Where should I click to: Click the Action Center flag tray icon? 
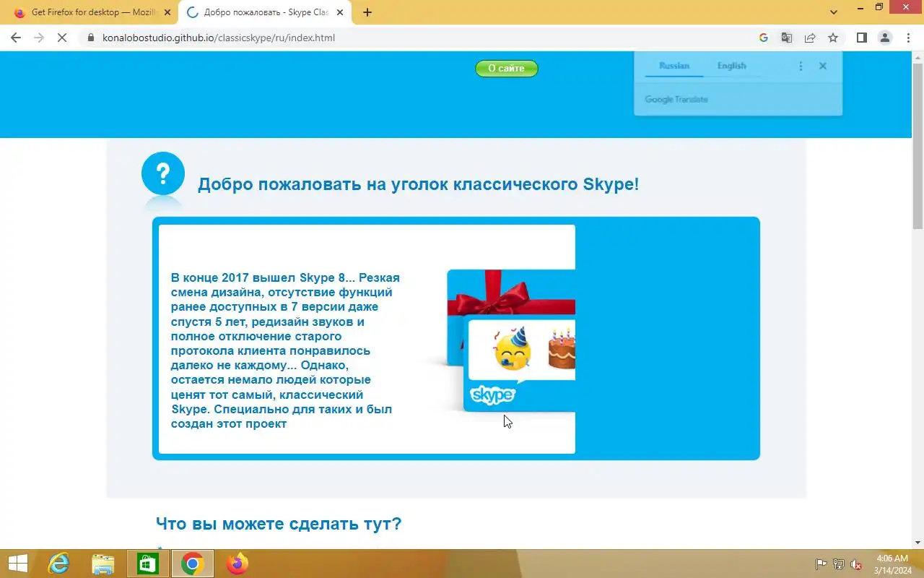(821, 564)
